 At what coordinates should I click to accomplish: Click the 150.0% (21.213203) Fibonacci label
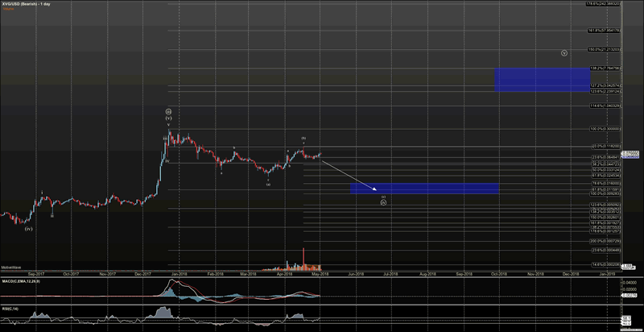604,49
